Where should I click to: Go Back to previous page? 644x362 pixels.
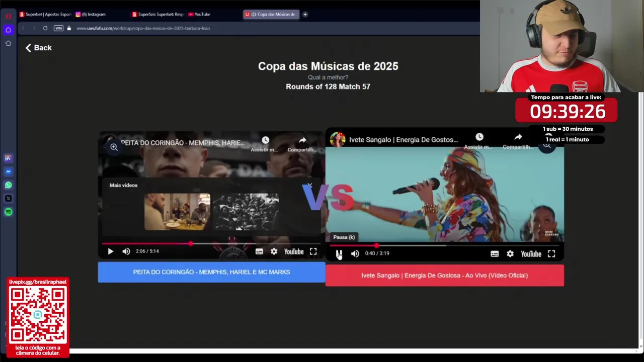(39, 48)
